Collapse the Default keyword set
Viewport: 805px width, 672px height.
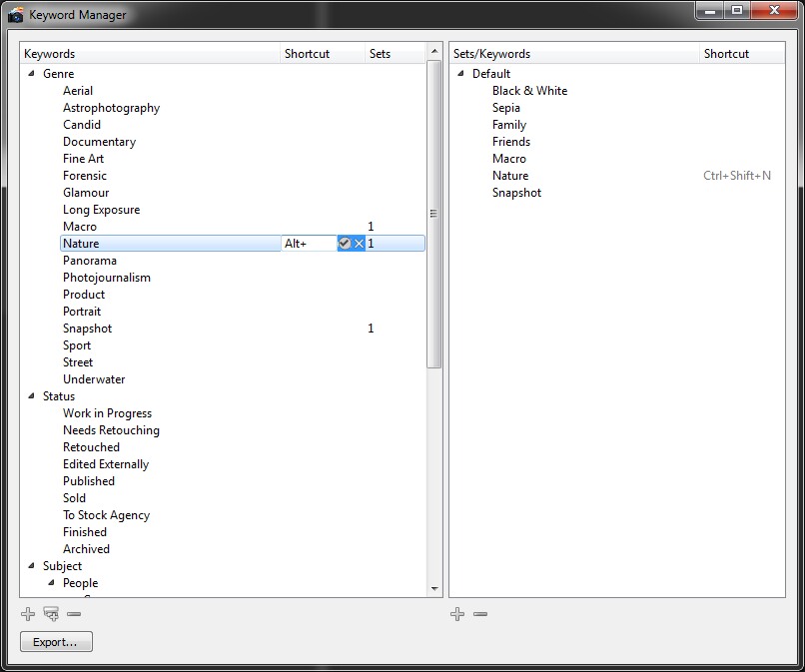coord(460,74)
